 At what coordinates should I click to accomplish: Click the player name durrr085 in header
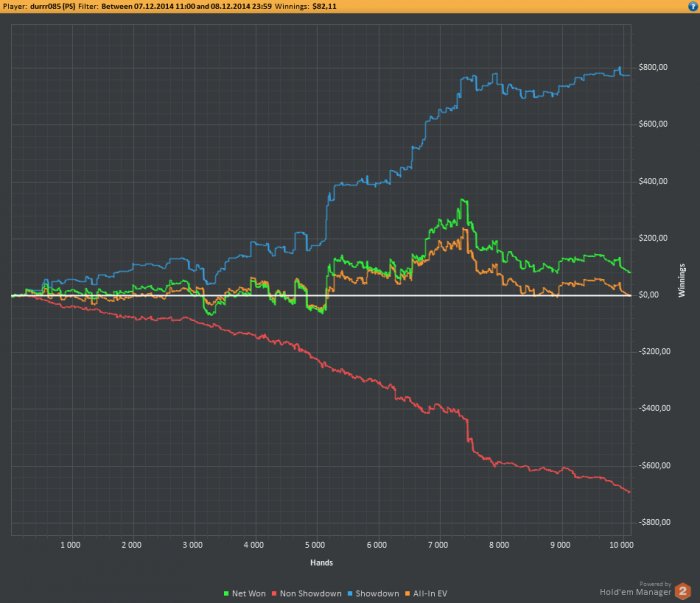(53, 6)
